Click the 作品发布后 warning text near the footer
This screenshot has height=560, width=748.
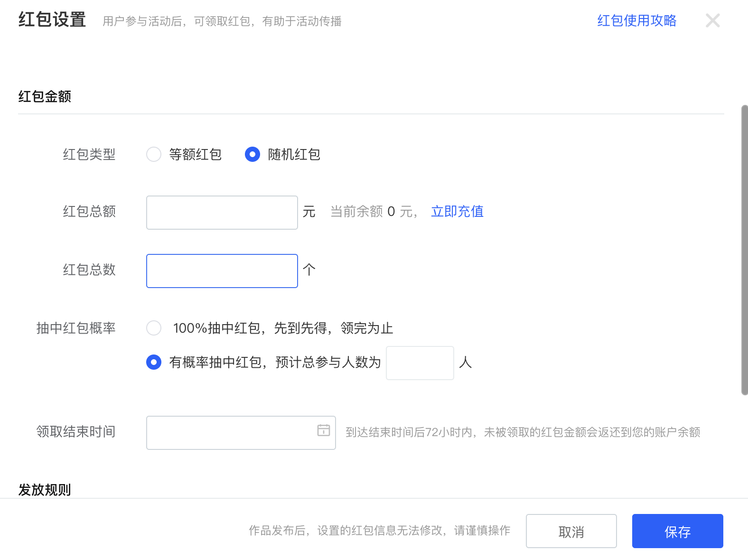[379, 531]
